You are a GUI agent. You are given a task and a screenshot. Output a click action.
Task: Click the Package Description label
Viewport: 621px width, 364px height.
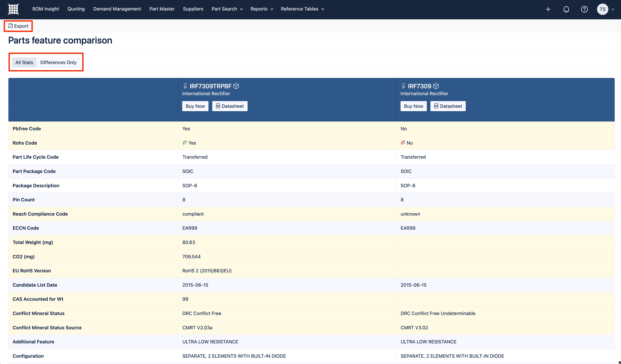(36, 186)
